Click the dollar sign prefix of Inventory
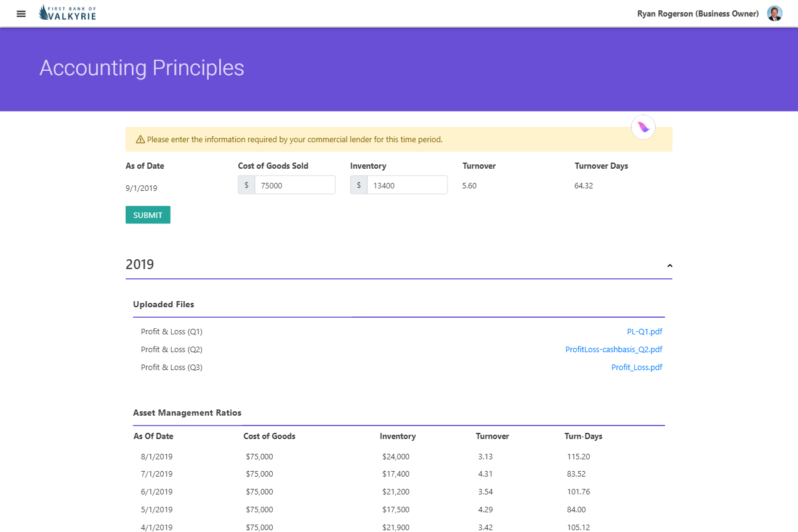The image size is (798, 532). [359, 185]
